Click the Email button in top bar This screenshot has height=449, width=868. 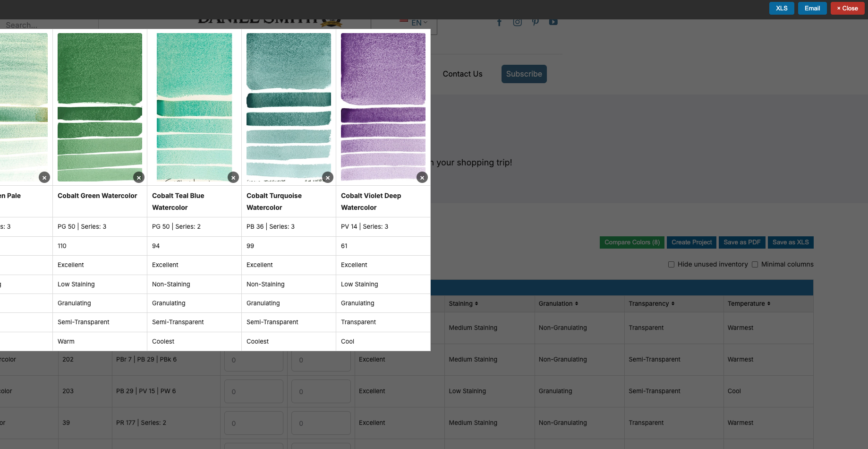(x=812, y=8)
